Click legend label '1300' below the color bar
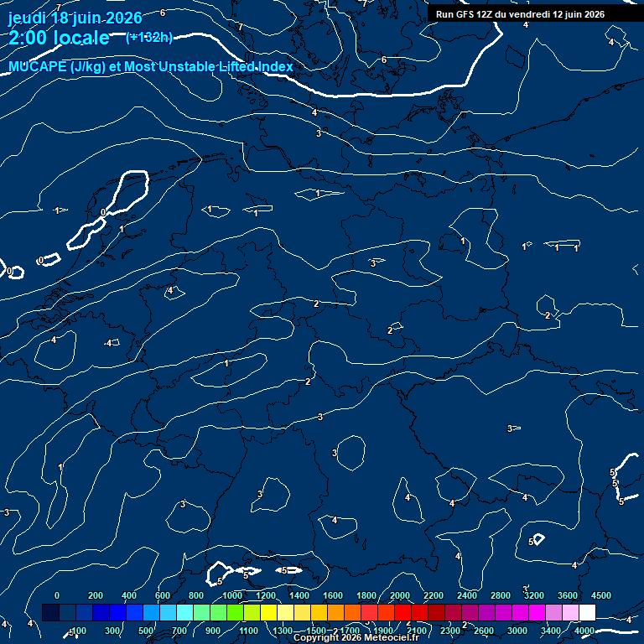 pos(282,631)
